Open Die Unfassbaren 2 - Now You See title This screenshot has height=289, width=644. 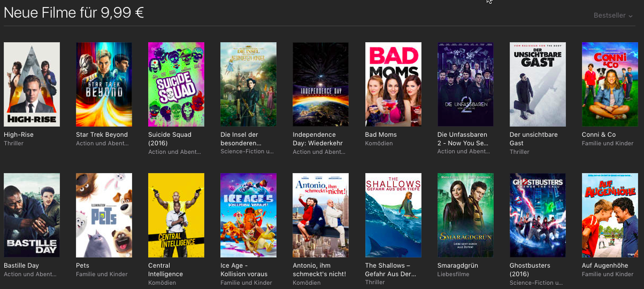click(x=463, y=139)
